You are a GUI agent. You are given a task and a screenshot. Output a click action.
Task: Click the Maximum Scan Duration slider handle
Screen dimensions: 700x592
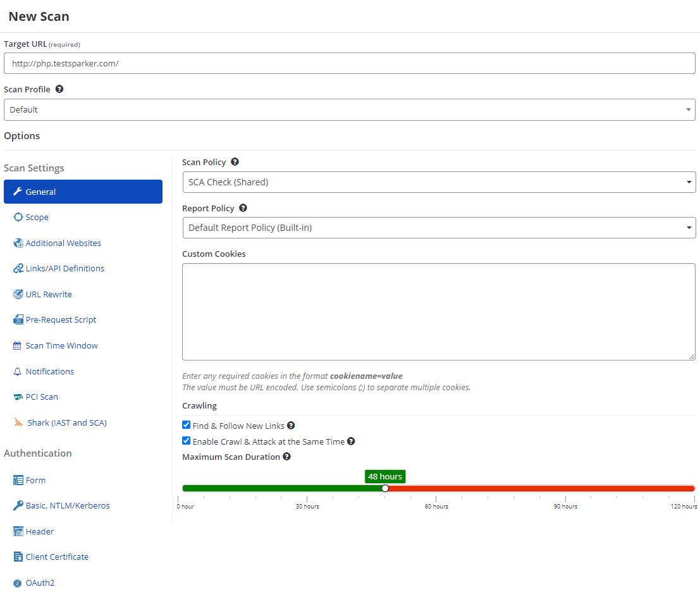click(385, 488)
